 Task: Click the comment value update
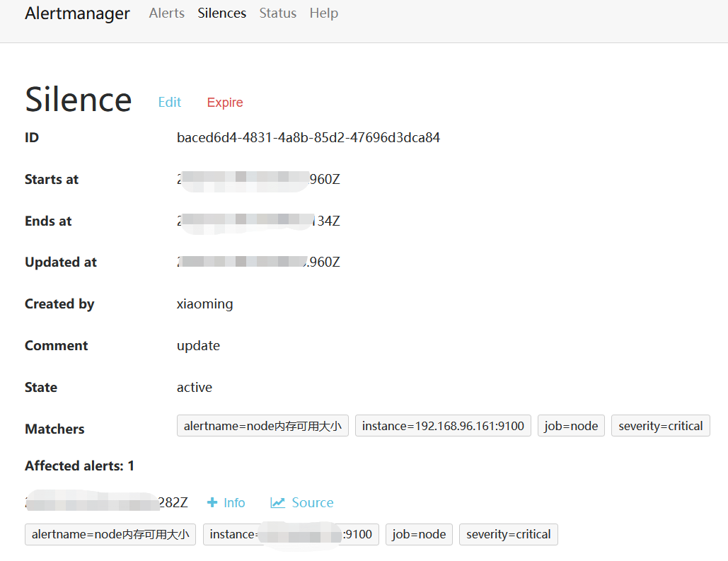(198, 346)
